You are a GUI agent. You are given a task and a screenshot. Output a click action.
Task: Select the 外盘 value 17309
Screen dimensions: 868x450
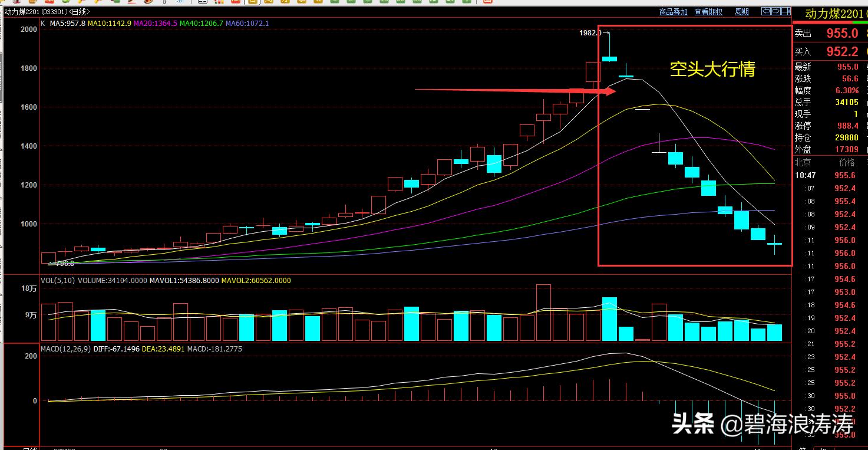pyautogui.click(x=847, y=150)
